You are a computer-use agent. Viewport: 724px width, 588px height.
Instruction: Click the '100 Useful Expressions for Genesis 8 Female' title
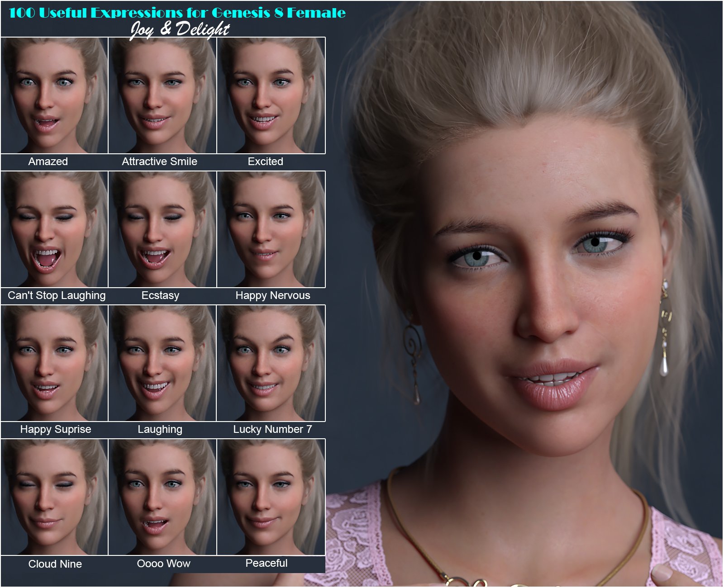(177, 13)
